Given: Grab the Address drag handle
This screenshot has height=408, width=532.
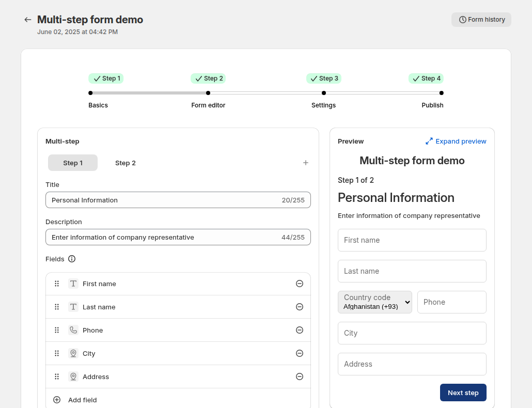Looking at the screenshot, I should coord(57,376).
